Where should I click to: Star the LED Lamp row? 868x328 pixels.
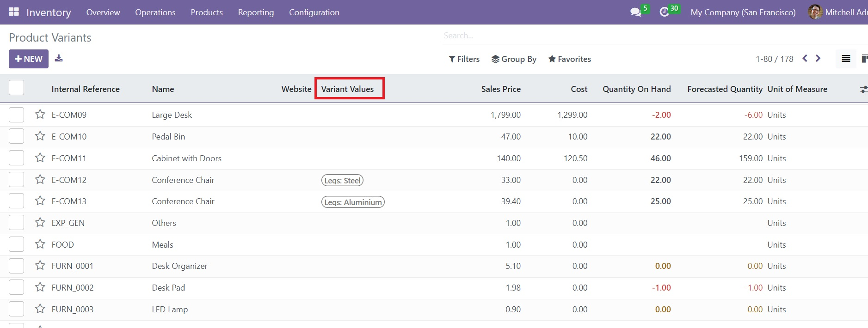coord(40,309)
